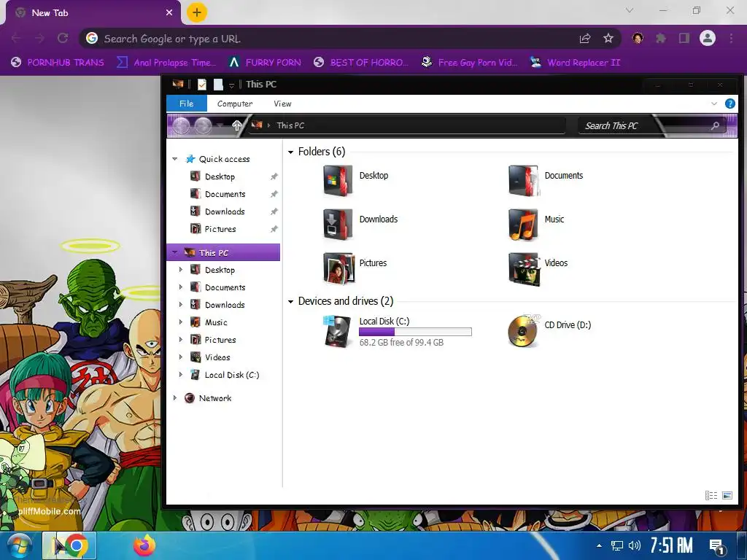
Task: Open the File tab in Explorer
Action: coord(186,104)
